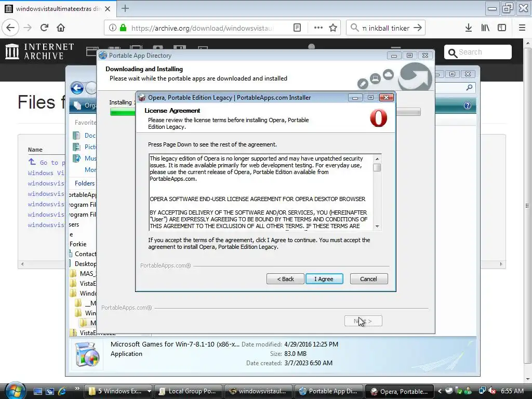
Task: Open Firefox Library icon
Action: click(x=485, y=28)
